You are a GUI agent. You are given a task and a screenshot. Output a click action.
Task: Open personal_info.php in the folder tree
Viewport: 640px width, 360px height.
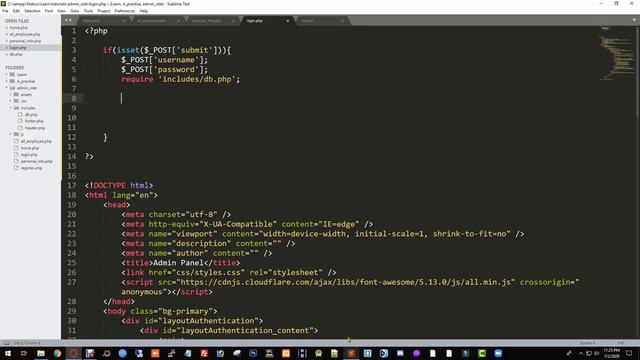(x=37, y=161)
